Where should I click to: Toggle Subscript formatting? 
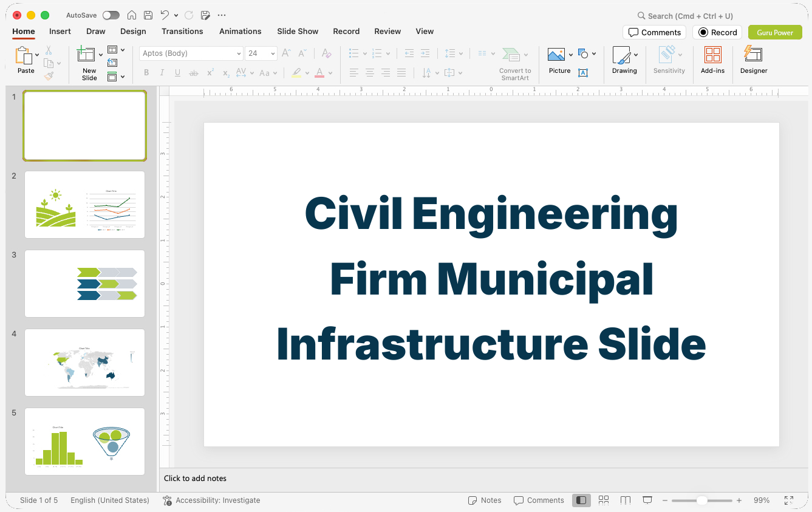[x=226, y=73]
